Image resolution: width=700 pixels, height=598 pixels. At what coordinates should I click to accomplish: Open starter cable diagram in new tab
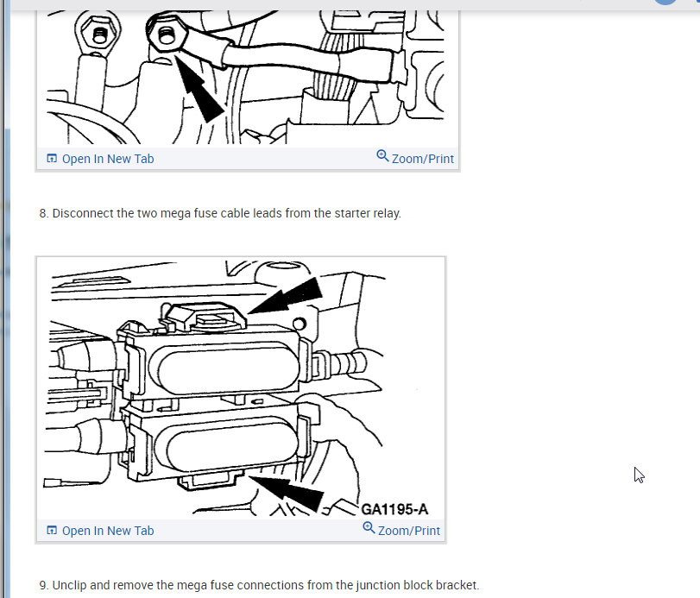[100, 159]
